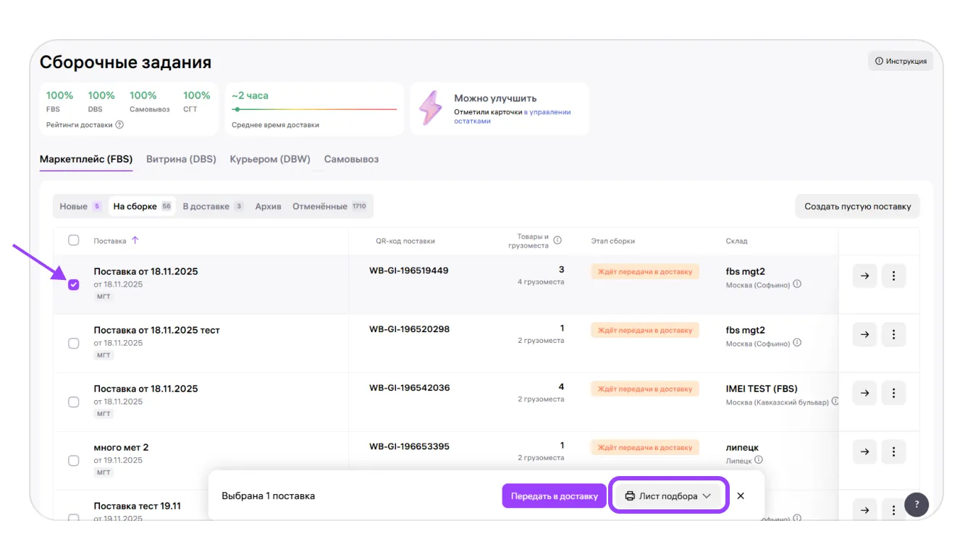Click the help question mark button
This screenshot has width=973, height=560.
[x=917, y=505]
